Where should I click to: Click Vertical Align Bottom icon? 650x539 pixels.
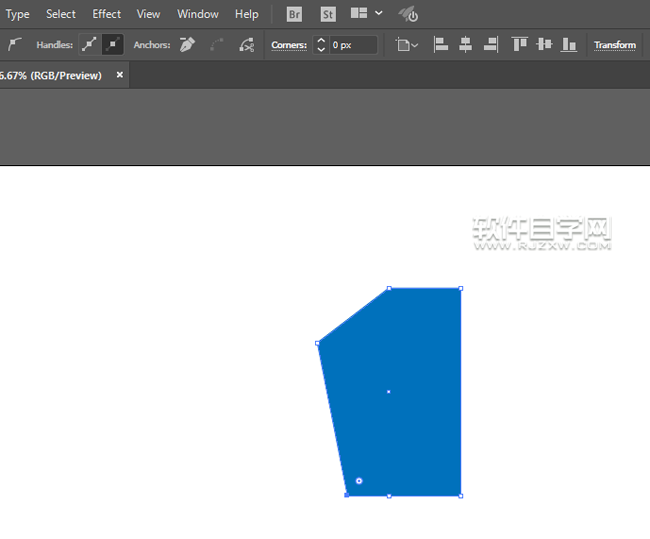click(x=569, y=45)
